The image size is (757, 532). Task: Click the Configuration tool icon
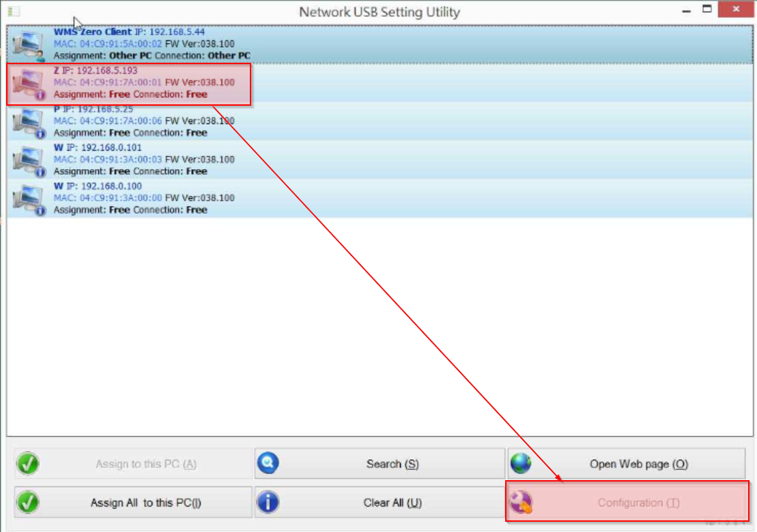(522, 503)
